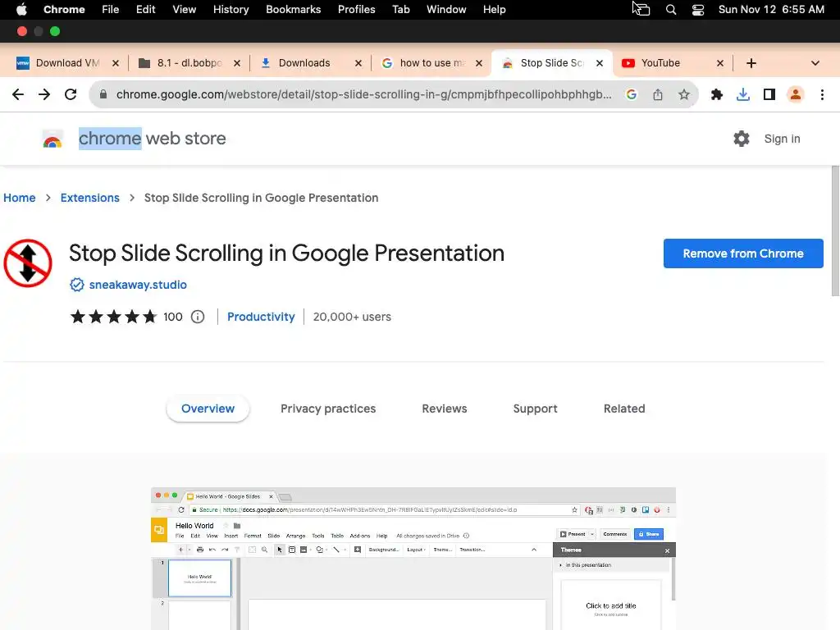Open the Support tab

(535, 409)
